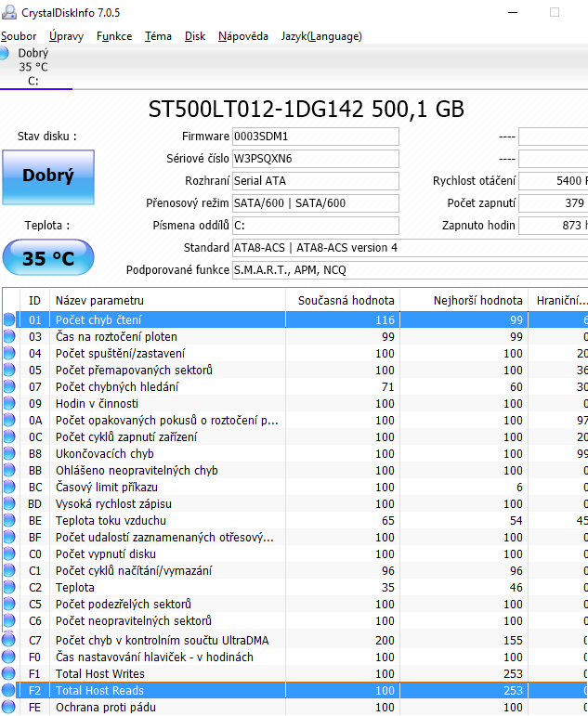Open the Jazyk(Language) menu
Screen dimensions: 588x716
(x=321, y=36)
